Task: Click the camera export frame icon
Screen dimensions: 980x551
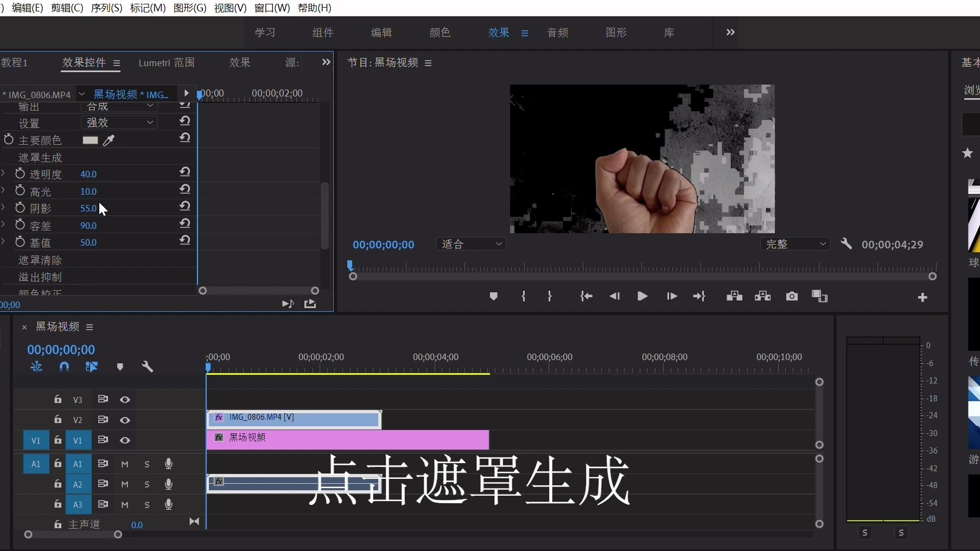Action: click(x=792, y=297)
